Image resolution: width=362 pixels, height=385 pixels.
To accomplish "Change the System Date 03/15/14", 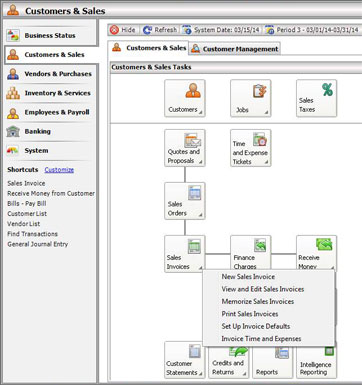I will [221, 30].
